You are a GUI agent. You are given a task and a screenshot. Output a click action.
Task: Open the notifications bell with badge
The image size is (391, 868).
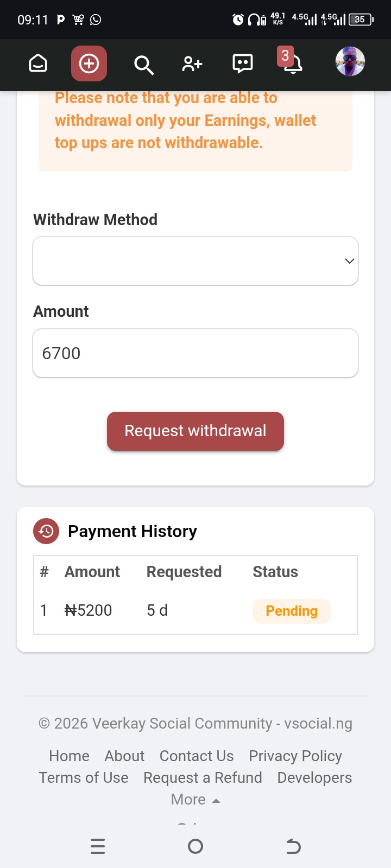click(x=292, y=63)
